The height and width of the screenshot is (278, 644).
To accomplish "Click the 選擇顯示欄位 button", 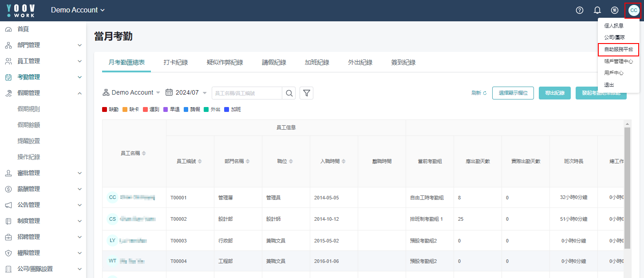I will (x=513, y=93).
